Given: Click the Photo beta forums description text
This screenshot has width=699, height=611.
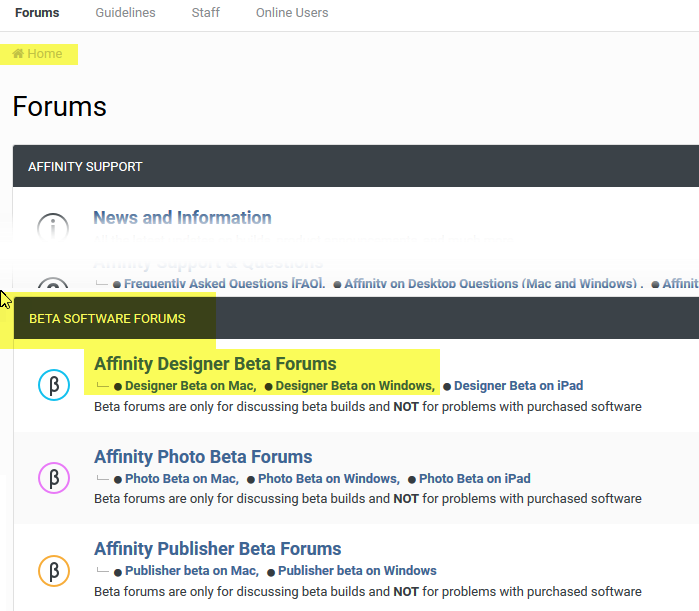Looking at the screenshot, I should 368,499.
